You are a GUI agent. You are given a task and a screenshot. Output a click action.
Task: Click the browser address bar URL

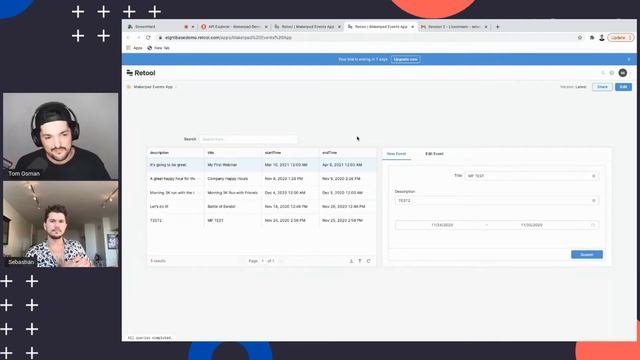click(229, 38)
